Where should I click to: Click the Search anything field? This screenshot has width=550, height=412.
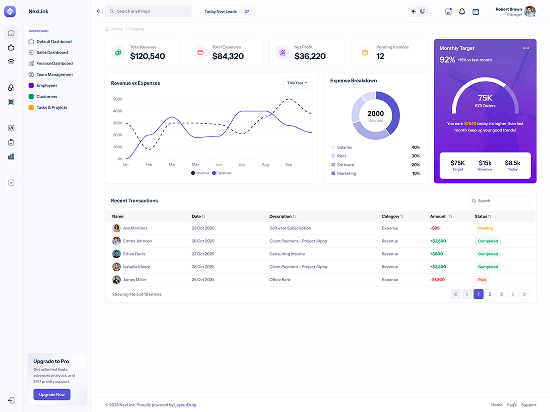pyautogui.click(x=148, y=11)
